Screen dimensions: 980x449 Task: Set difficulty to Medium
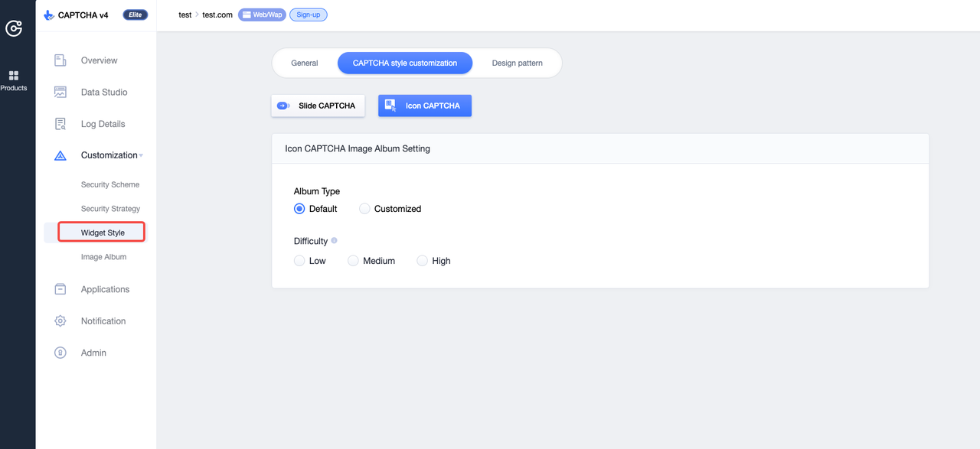point(354,261)
